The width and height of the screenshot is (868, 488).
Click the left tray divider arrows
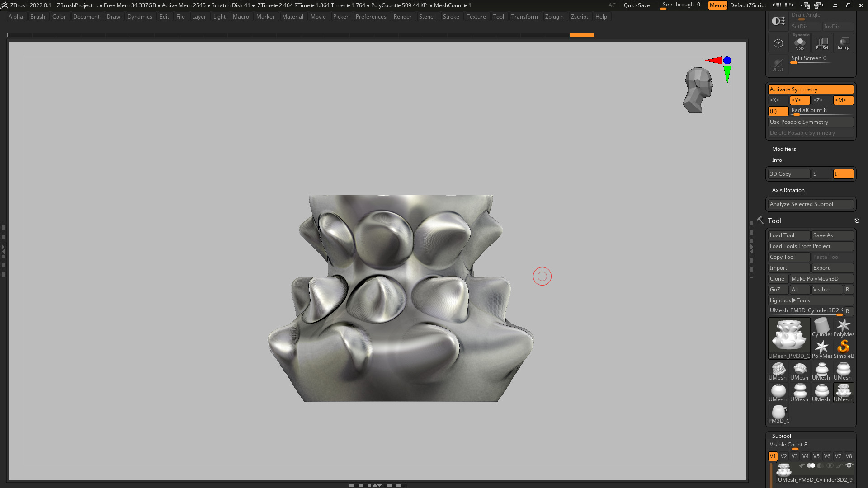[3, 249]
